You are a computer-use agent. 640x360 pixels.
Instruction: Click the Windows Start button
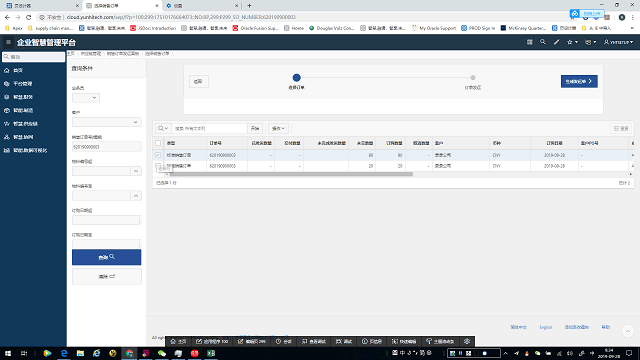(8, 353)
